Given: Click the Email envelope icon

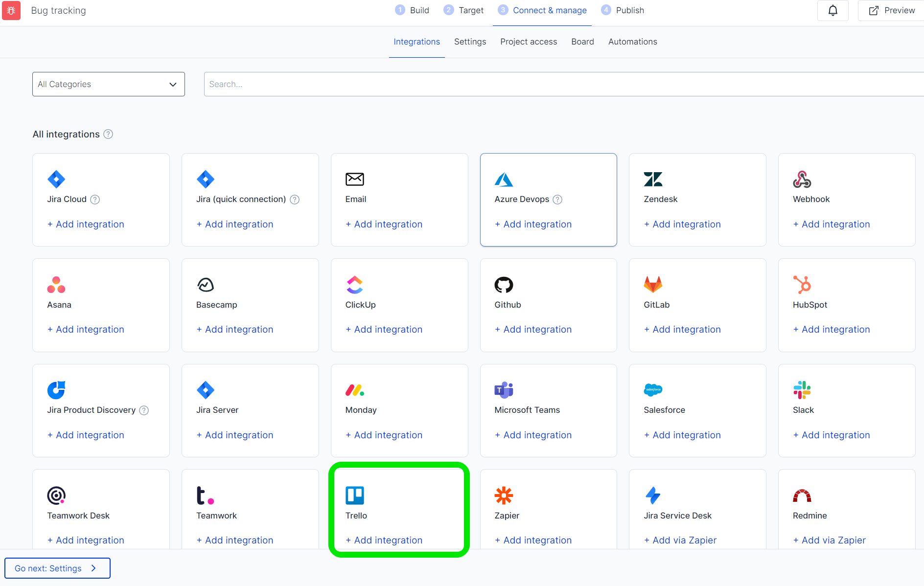Looking at the screenshot, I should pyautogui.click(x=355, y=179).
